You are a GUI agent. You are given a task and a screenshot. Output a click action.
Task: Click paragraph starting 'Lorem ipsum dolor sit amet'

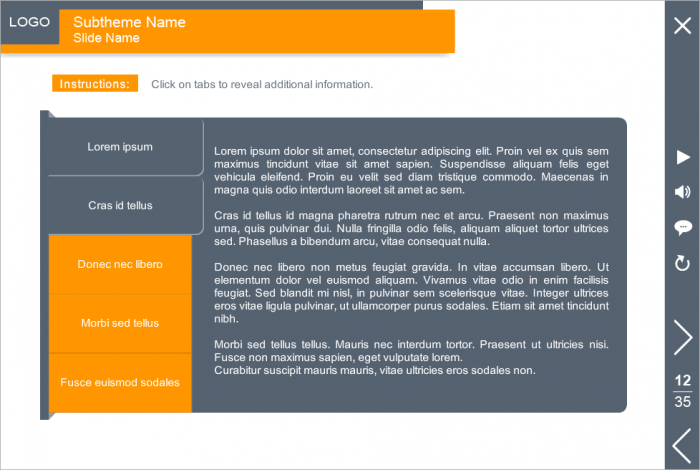pos(411,171)
